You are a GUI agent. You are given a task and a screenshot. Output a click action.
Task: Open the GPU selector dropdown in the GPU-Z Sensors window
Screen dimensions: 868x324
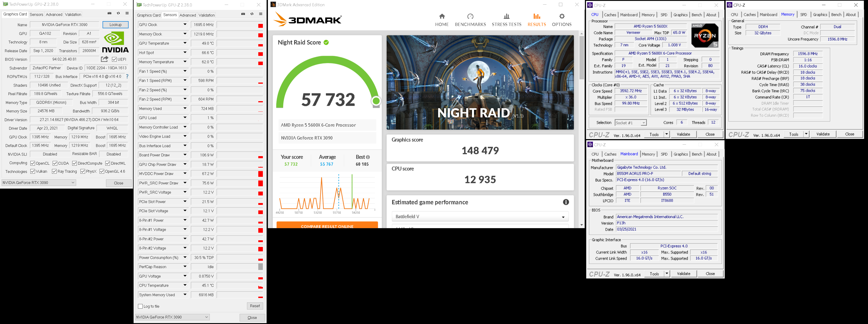click(x=172, y=317)
